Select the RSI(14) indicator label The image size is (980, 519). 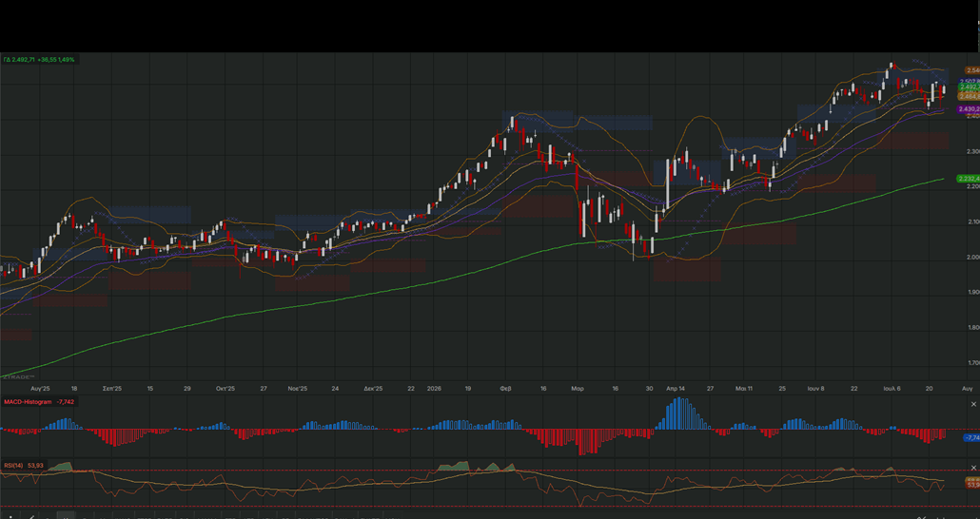[13, 465]
